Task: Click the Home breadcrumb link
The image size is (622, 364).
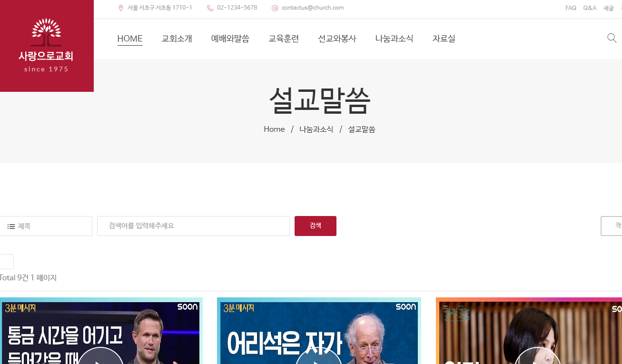Action: click(274, 129)
